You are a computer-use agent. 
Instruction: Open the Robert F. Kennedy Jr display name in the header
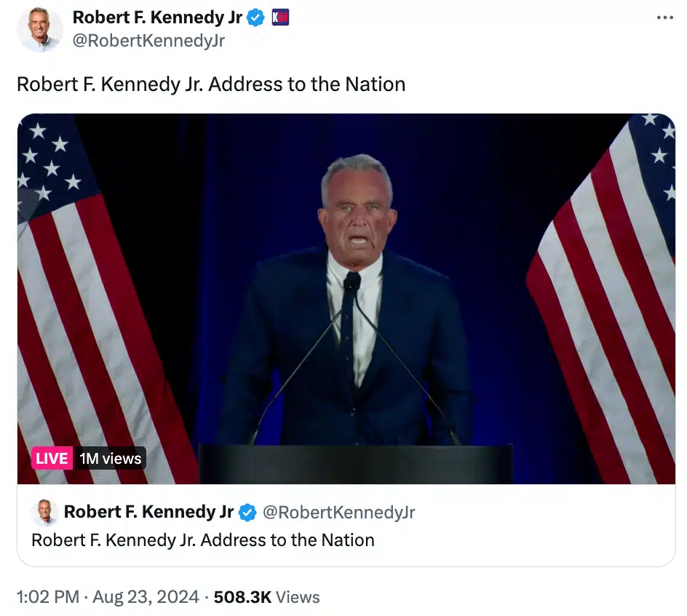pyautogui.click(x=157, y=17)
